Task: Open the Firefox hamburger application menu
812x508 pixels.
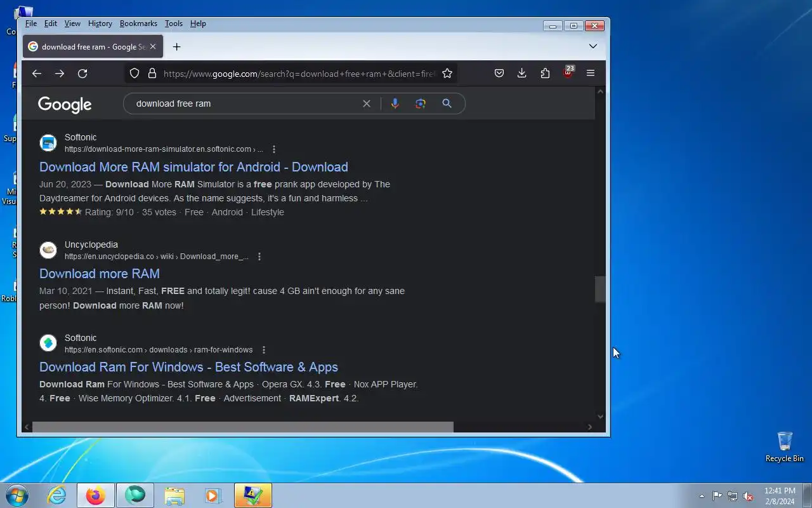Action: click(x=591, y=74)
